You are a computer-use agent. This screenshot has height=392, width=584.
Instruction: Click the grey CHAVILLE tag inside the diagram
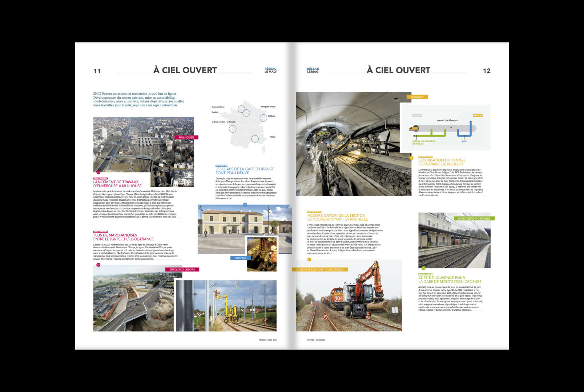417,115
